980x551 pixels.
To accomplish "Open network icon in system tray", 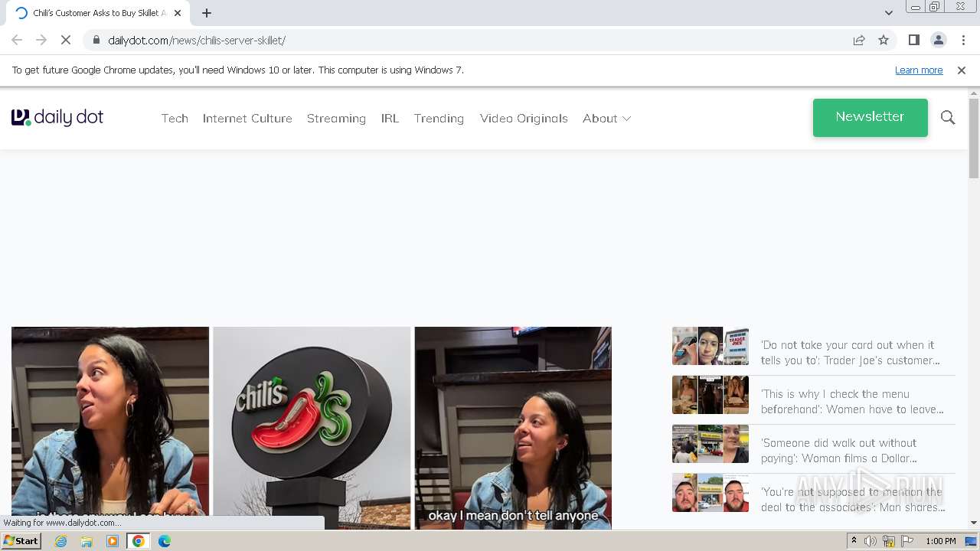I will [888, 541].
